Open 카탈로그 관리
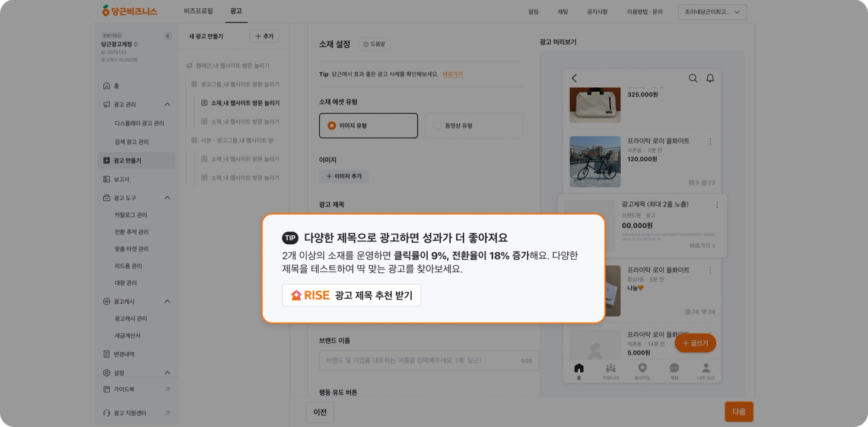868x427 pixels. 131,215
